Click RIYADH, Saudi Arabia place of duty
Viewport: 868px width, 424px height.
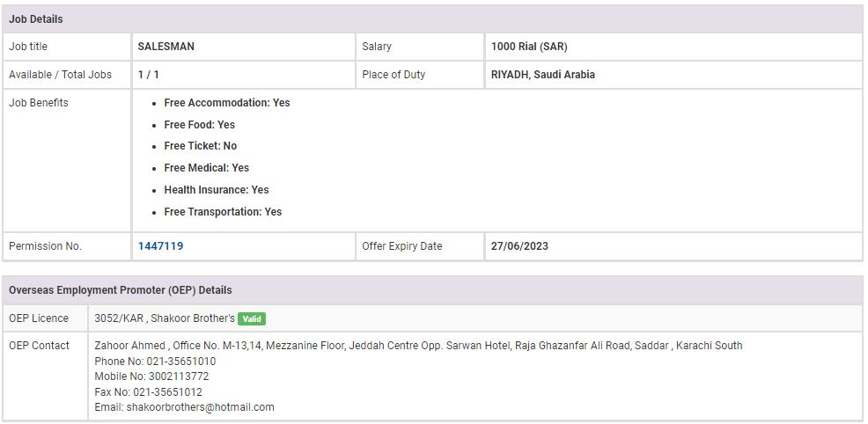coord(542,75)
